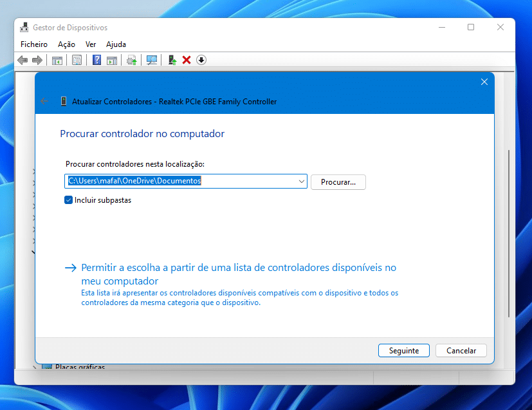The image size is (532, 410).
Task: Click the gear with green arrow toolbar icon
Action: [x=132, y=61]
